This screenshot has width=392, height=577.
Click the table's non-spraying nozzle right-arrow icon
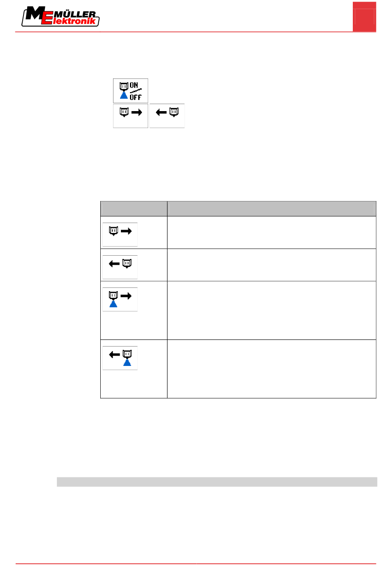pyautogui.click(x=120, y=234)
